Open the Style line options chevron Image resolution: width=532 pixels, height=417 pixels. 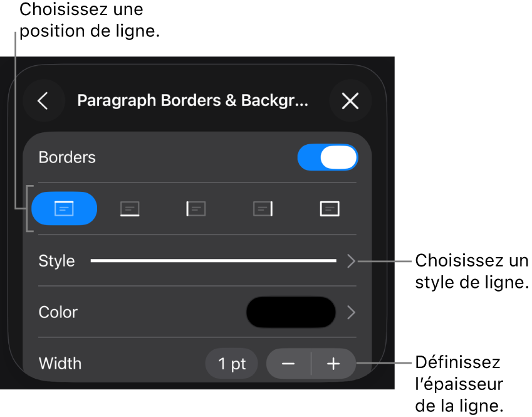coord(351,261)
